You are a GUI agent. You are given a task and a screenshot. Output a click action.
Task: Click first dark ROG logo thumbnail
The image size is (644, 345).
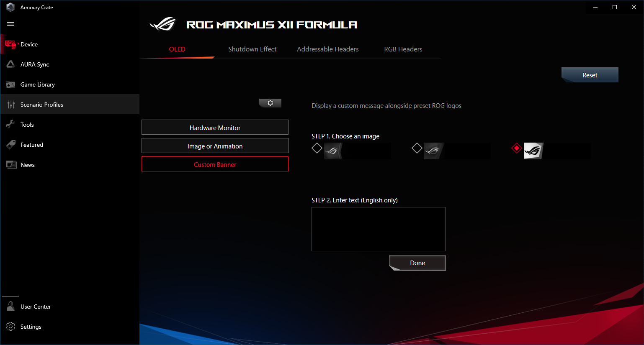(x=333, y=151)
